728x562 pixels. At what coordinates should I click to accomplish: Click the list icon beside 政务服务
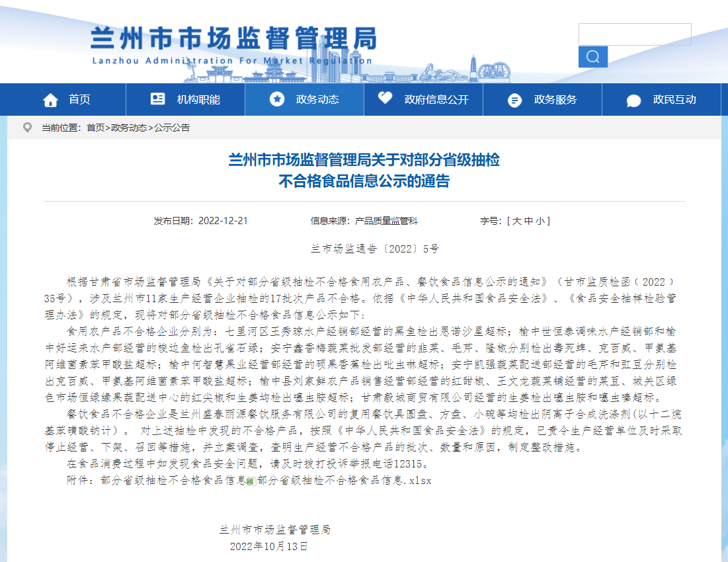pos(514,100)
